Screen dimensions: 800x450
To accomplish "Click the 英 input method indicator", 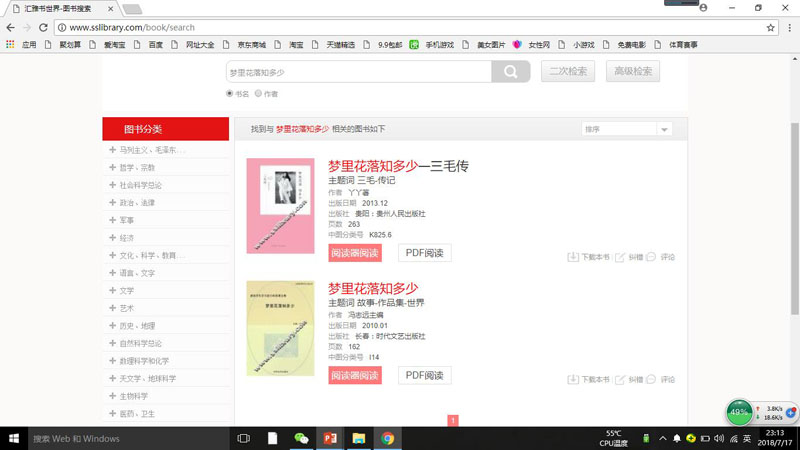I will [747, 439].
